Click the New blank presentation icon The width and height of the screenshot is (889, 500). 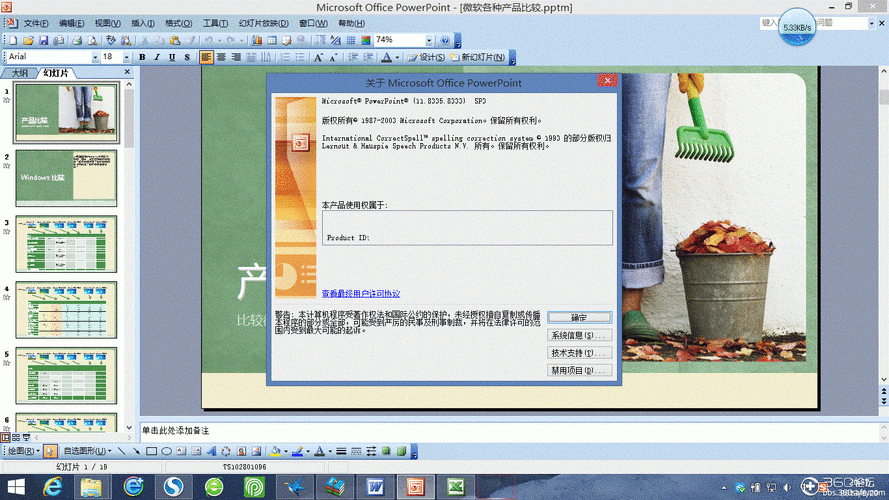(x=13, y=40)
